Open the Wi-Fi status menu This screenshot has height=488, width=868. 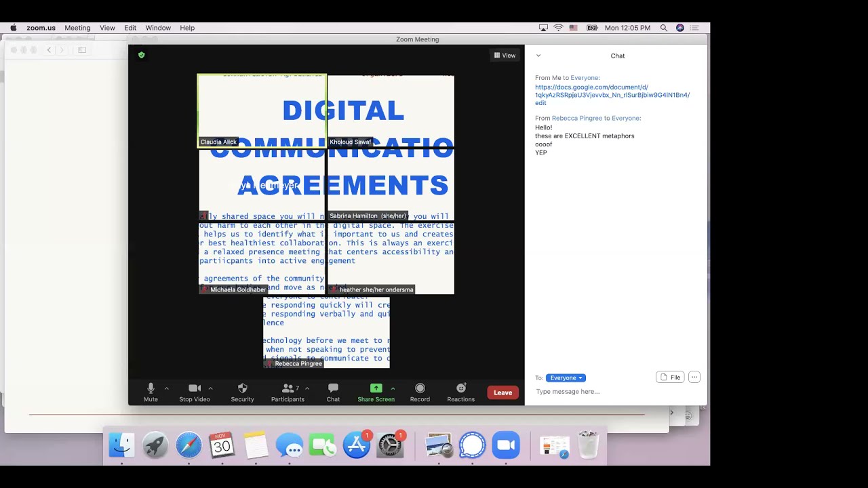558,28
